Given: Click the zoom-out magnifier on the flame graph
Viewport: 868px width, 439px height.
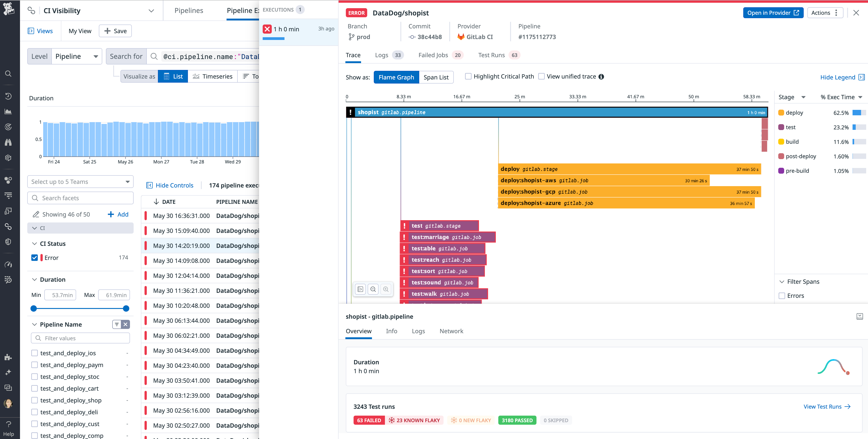Looking at the screenshot, I should (373, 289).
